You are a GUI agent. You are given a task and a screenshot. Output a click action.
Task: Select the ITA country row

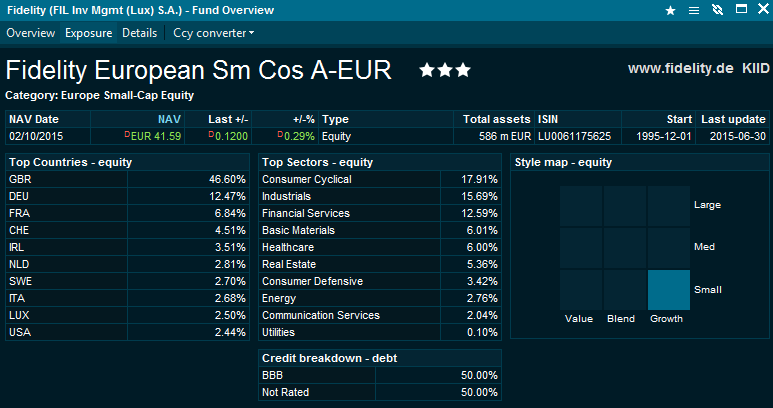coord(128,298)
